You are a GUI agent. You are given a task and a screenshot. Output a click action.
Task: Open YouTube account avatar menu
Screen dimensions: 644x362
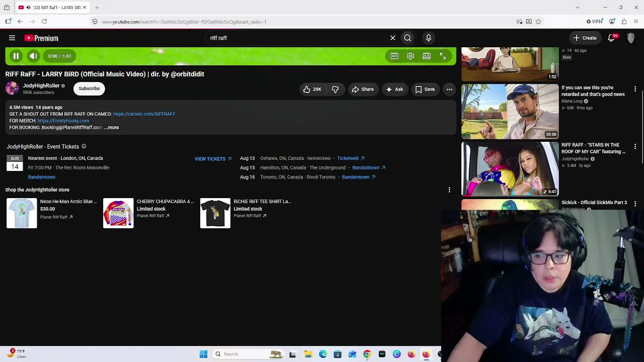[631, 38]
